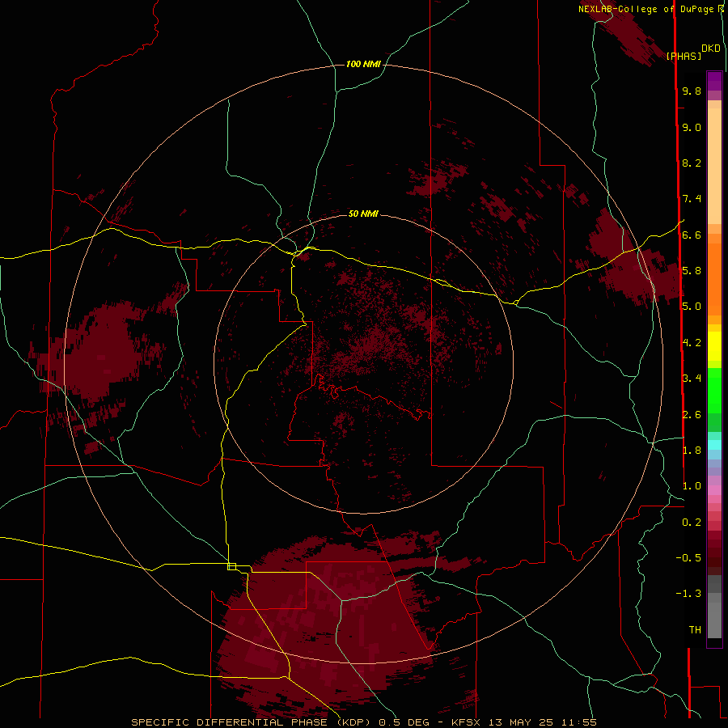728x728 pixels.
Task: Pick the yellow swatch in the color bar
Action: 714,346
